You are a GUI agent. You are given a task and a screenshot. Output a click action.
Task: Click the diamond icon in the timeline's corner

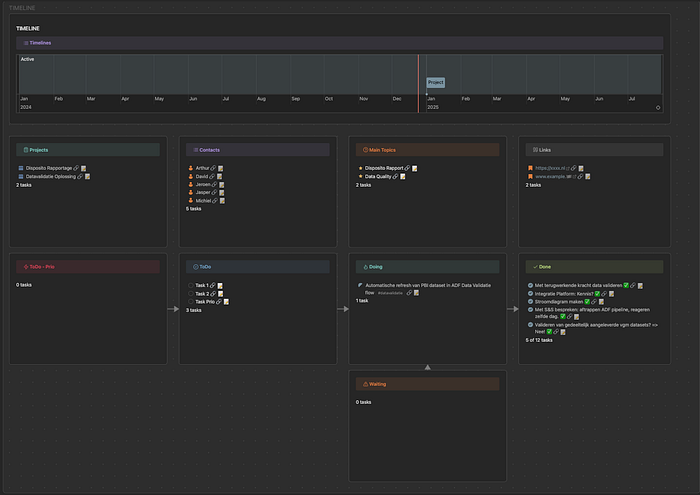click(658, 108)
